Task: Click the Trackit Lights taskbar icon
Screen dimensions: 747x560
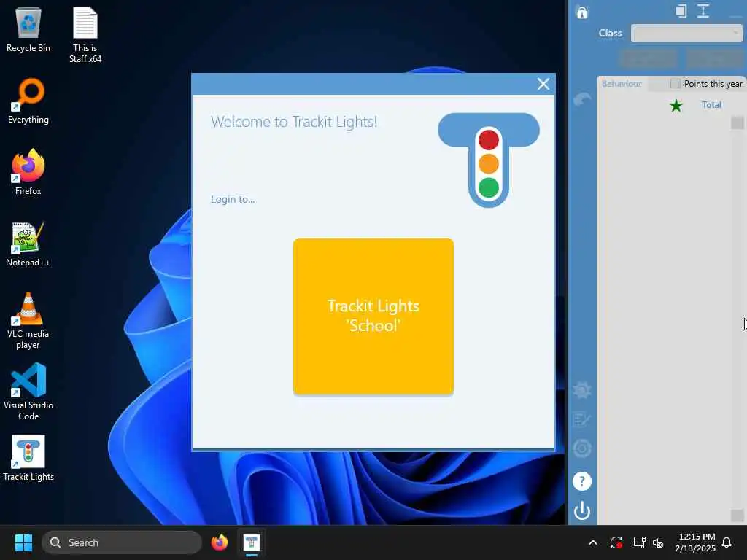Action: pyautogui.click(x=251, y=542)
